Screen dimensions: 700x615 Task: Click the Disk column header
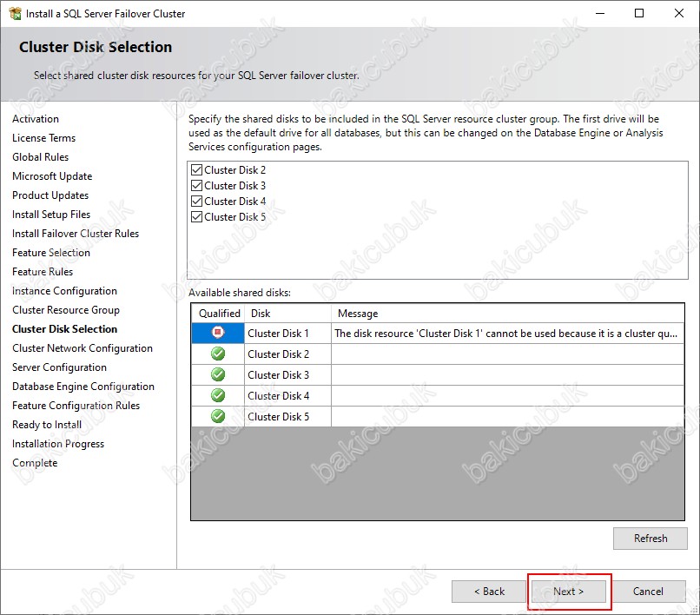288,314
